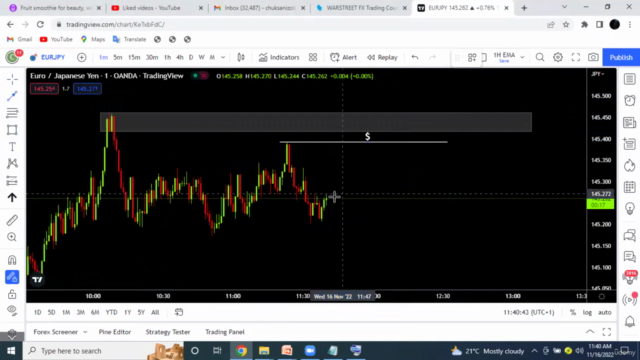Toggle auto scale mode
The width and height of the screenshot is (640, 360).
coord(604,312)
